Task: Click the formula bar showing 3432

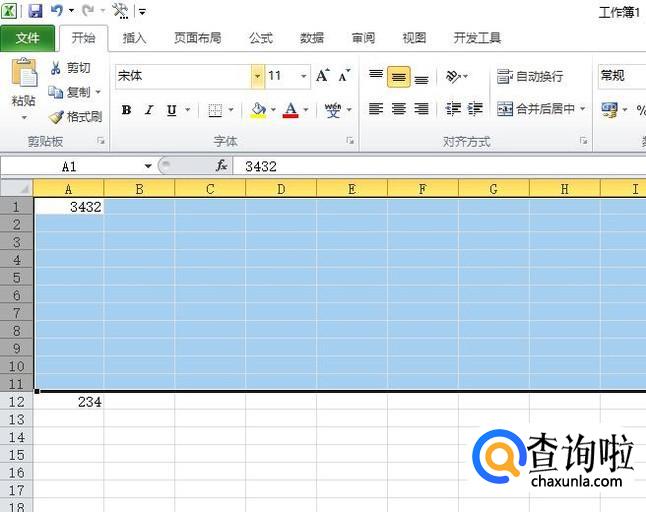Action: (x=440, y=166)
